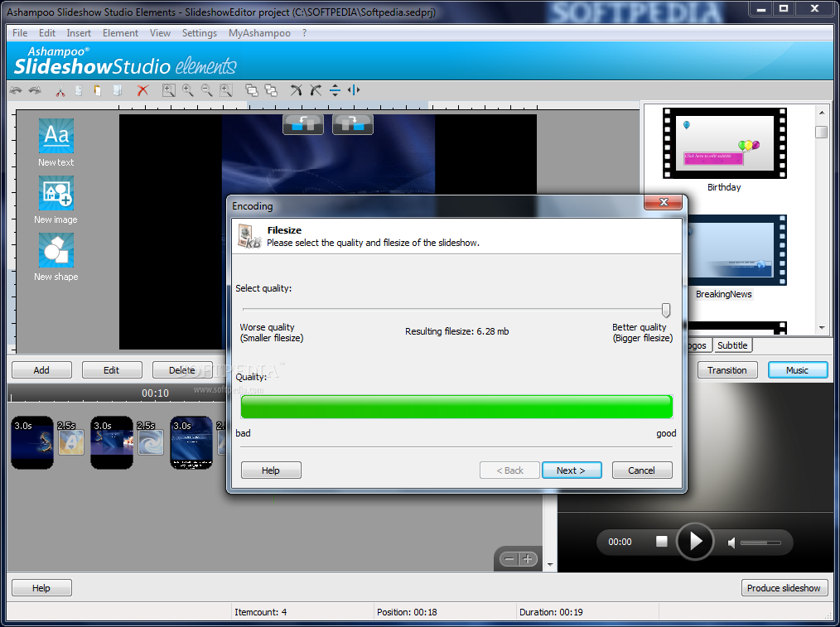This screenshot has width=840, height=627.
Task: Click the zoom in magnifier icon
Action: click(x=188, y=90)
